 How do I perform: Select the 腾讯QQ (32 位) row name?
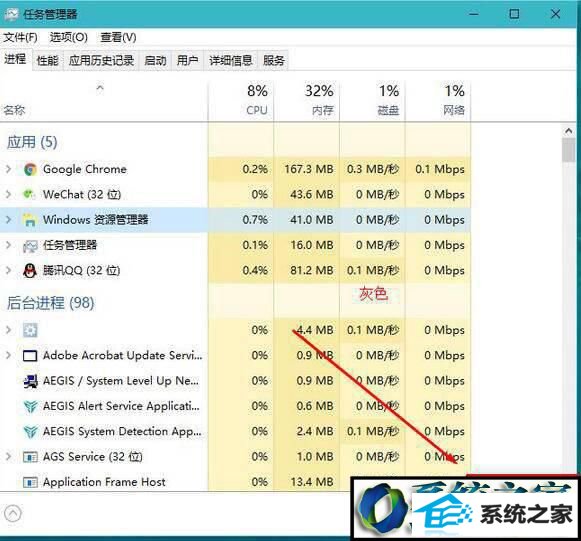pyautogui.click(x=82, y=270)
